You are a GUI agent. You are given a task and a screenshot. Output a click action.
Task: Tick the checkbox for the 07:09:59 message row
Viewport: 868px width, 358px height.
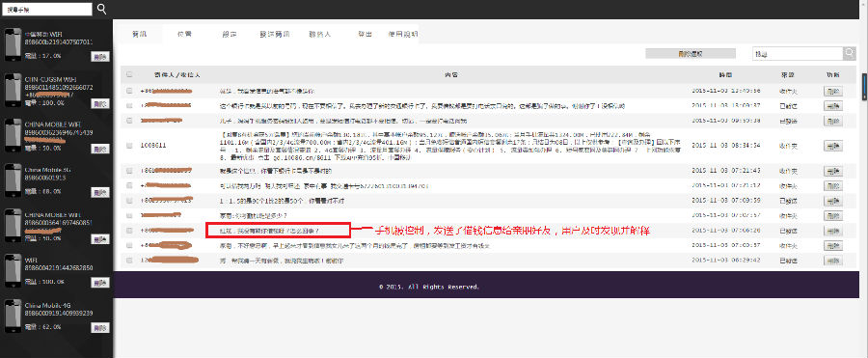tap(129, 200)
